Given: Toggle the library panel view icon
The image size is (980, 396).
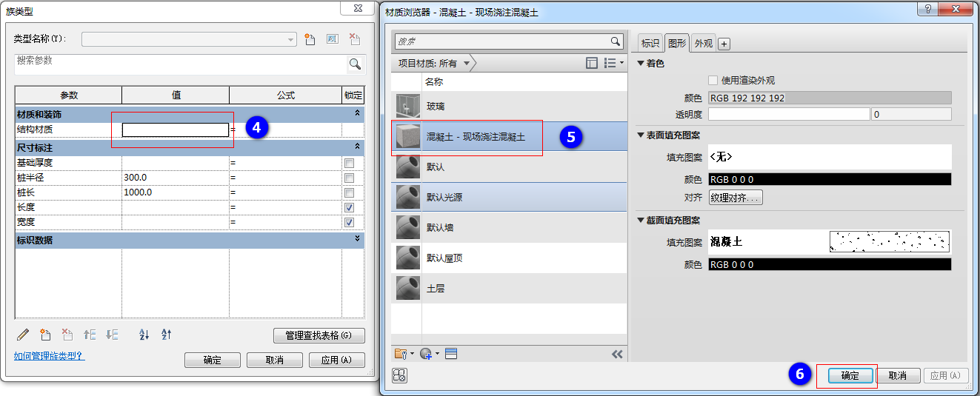Looking at the screenshot, I should 592,64.
